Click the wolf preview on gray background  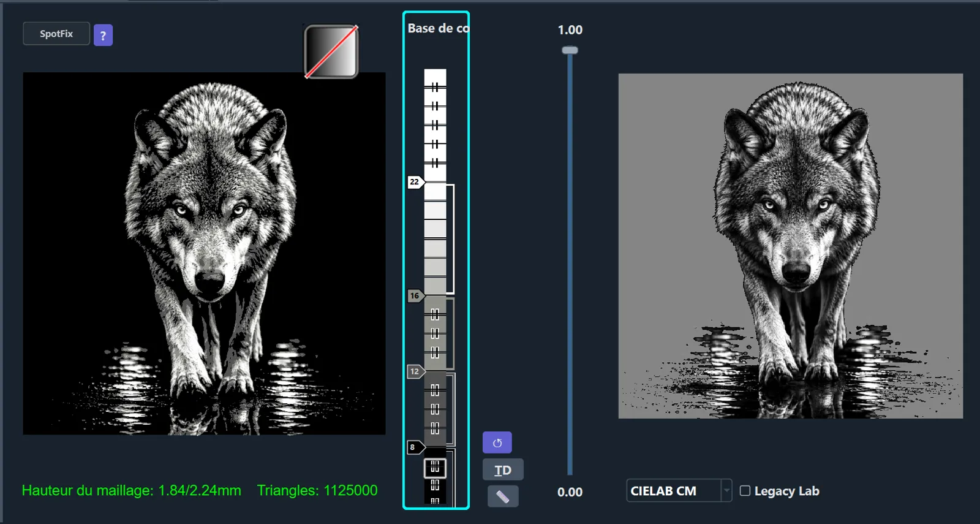(791, 246)
